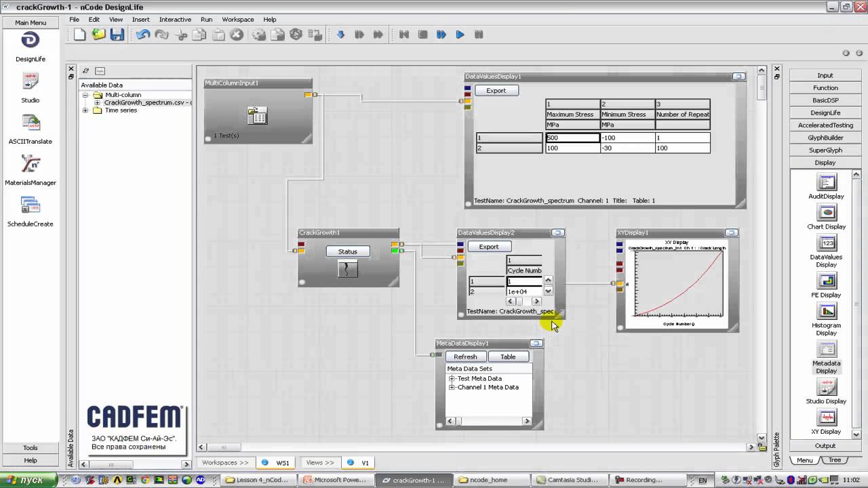The height and width of the screenshot is (488, 868).
Task: Click the Status button on CrackGrowth1
Action: click(x=347, y=251)
